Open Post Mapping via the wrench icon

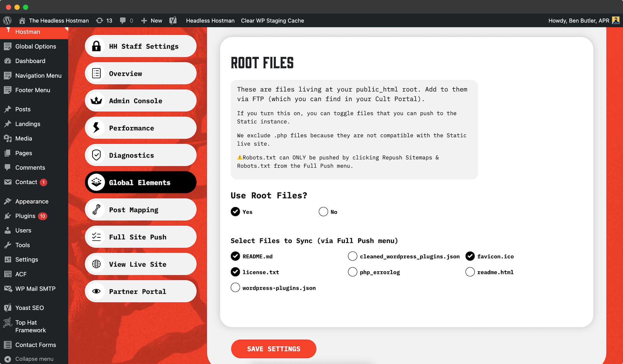(96, 209)
